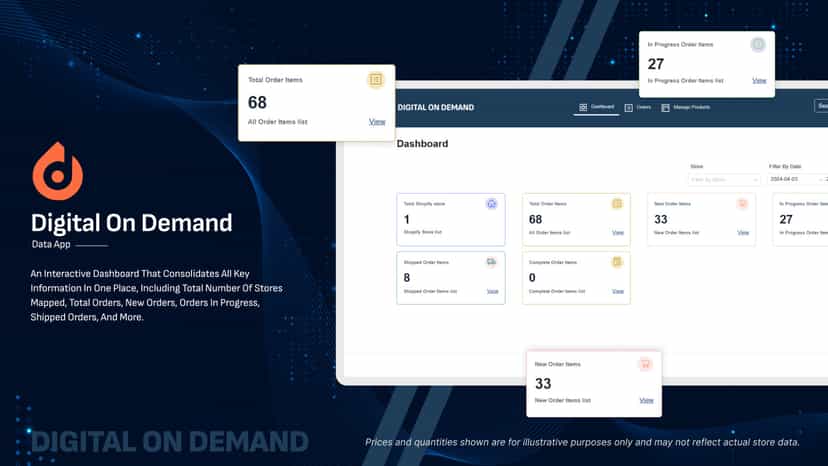Viewport: 828px width, 466px height.
Task: Click View link on enlarged New Order Items card
Action: click(x=646, y=400)
